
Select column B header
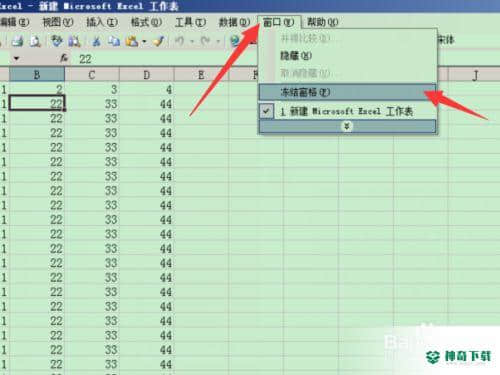(x=37, y=74)
